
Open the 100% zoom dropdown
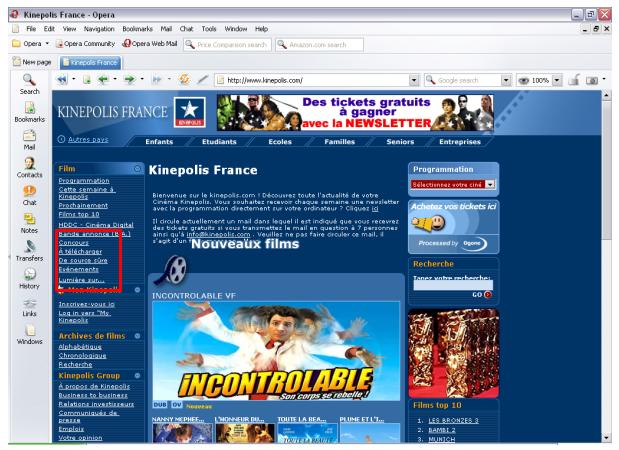point(557,80)
